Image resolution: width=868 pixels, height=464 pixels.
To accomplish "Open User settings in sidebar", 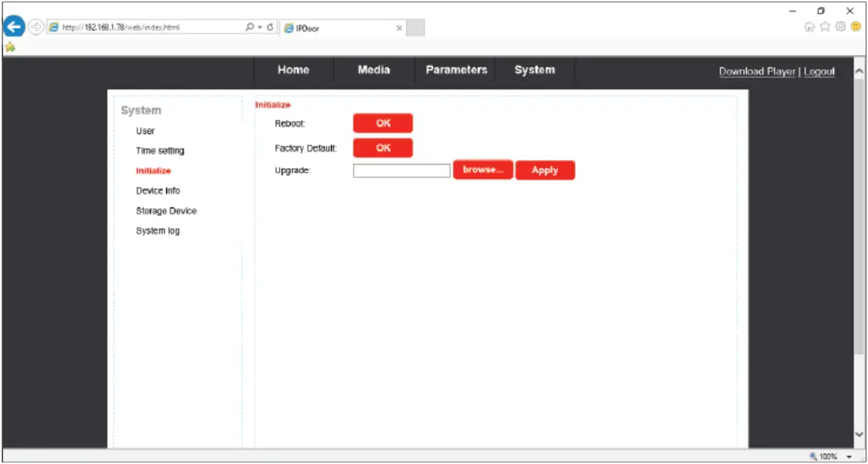I will point(145,131).
